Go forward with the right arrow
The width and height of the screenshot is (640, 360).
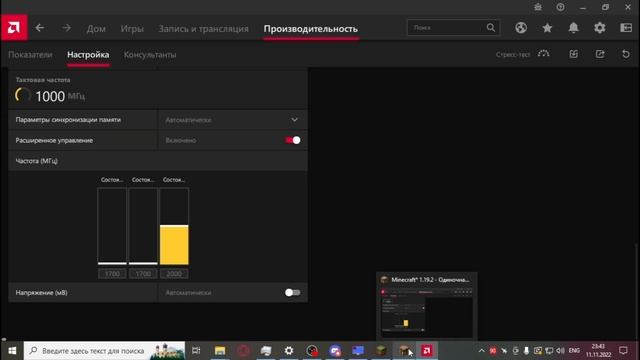(66, 28)
